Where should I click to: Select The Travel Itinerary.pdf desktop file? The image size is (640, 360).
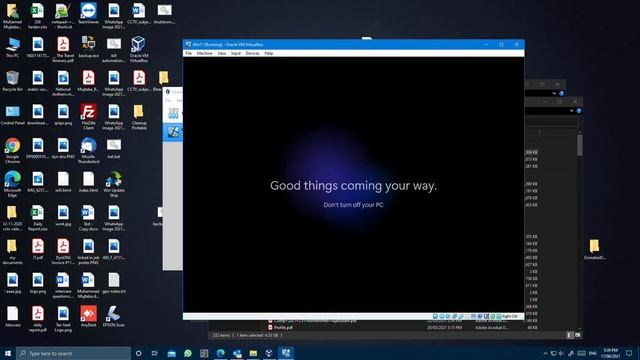pos(63,49)
